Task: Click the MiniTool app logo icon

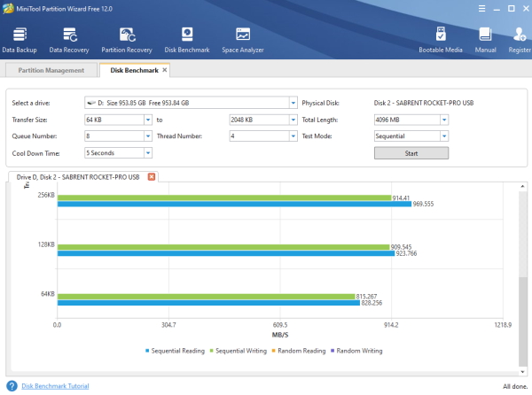Action: pos(8,9)
